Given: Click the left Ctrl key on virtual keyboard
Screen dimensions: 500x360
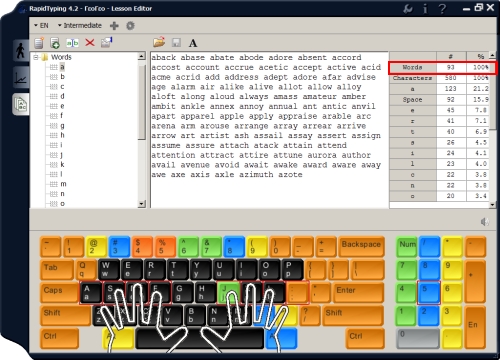Looking at the screenshot, I should (x=59, y=338).
